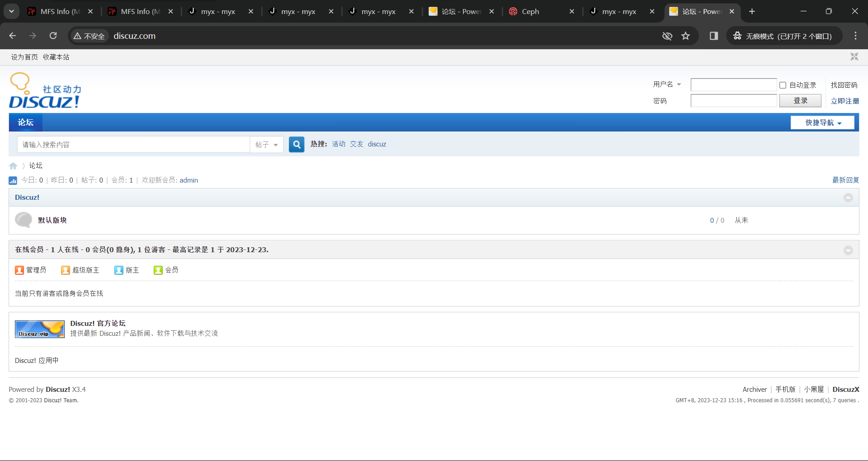Open the Discuz! community logo

coord(45,91)
